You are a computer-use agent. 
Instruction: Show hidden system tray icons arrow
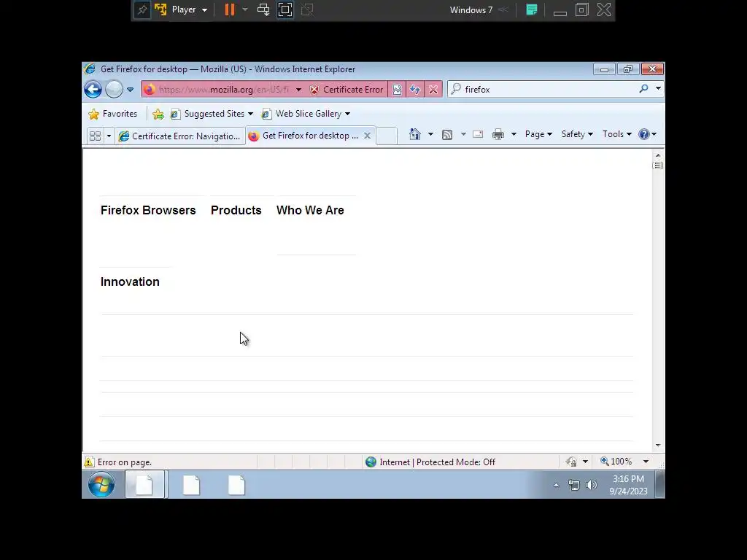[556, 485]
